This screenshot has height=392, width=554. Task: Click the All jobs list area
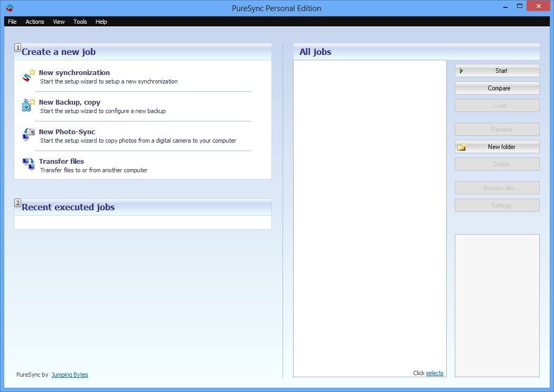click(370, 218)
